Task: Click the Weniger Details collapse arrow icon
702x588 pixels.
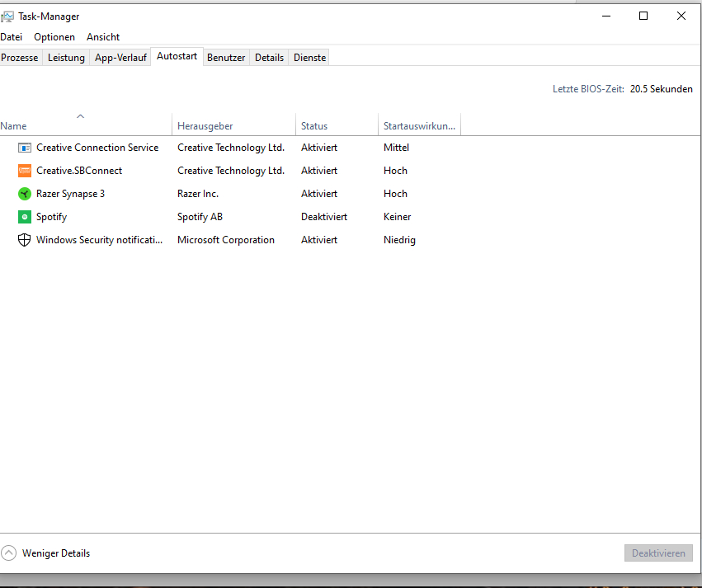Action: point(8,553)
